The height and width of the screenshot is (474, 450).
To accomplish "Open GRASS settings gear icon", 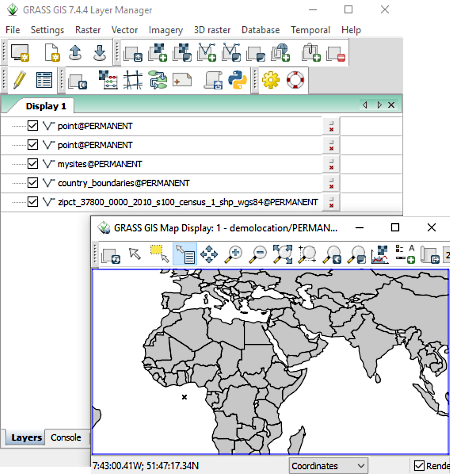I will pos(271,80).
